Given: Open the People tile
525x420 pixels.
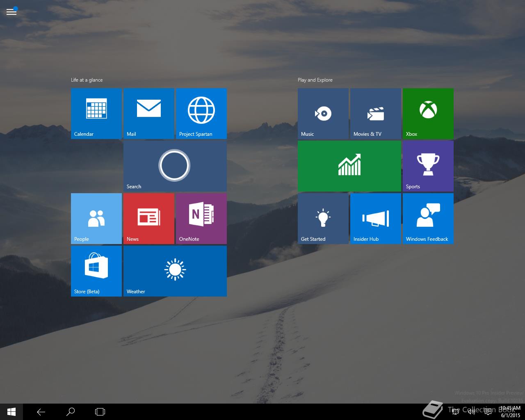Looking at the screenshot, I should pos(96,219).
